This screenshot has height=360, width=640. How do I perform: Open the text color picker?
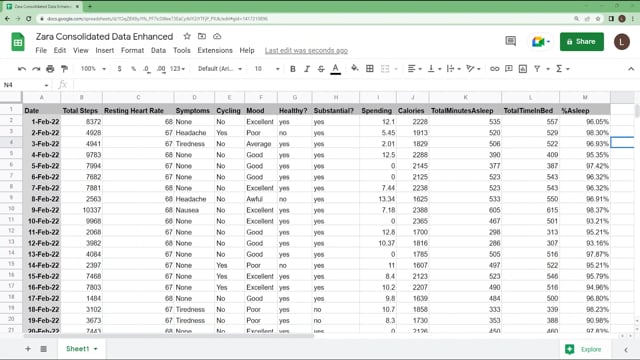coord(336,69)
